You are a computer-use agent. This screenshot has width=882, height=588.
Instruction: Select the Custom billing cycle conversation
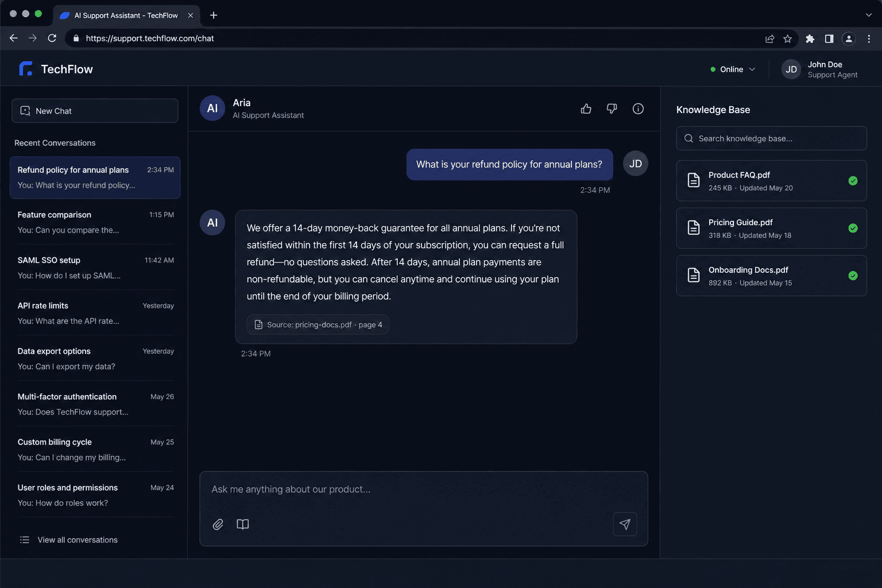[x=95, y=449]
